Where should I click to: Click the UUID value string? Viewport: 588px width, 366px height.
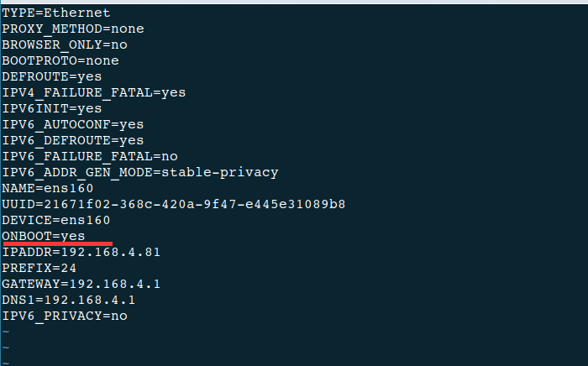tap(194, 204)
